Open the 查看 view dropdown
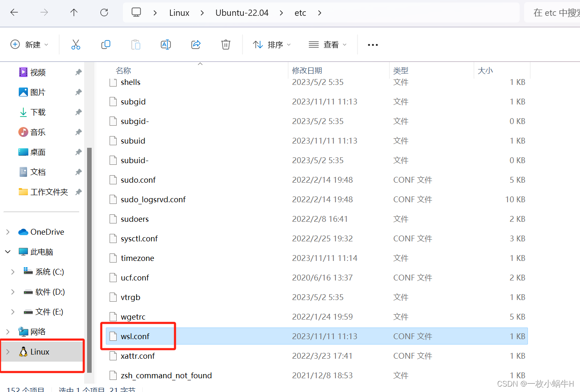This screenshot has height=392, width=580. tap(327, 45)
